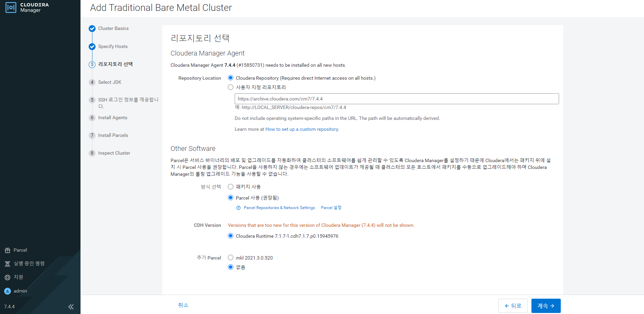Open running commands hourglass icon
The width and height of the screenshot is (644, 314).
pyautogui.click(x=8, y=264)
